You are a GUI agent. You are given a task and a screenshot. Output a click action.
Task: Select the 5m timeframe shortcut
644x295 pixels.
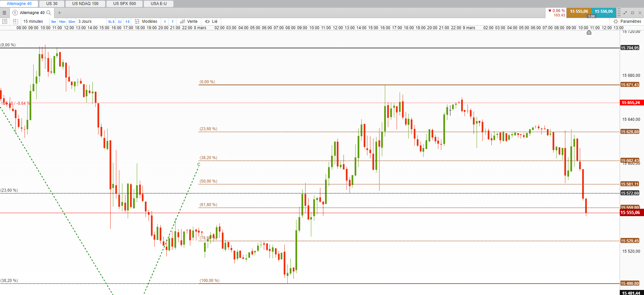[54, 22]
